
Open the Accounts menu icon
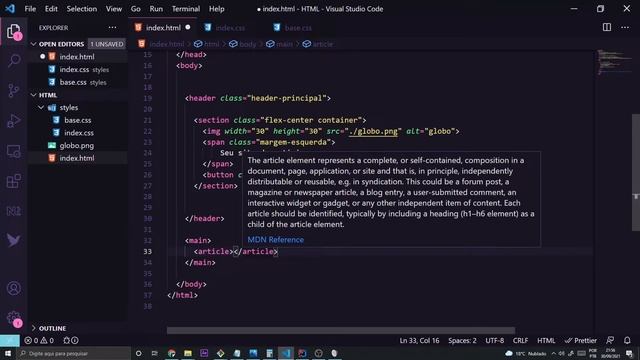point(13,288)
